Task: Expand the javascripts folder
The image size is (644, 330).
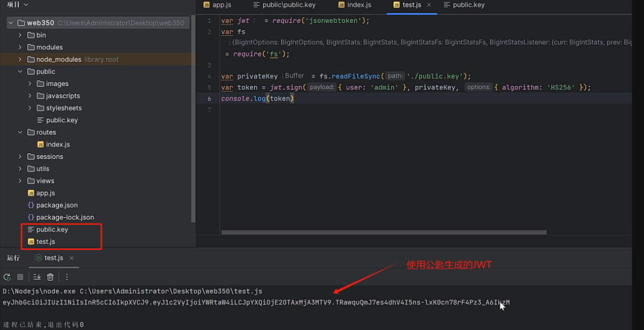Action: pyautogui.click(x=30, y=96)
